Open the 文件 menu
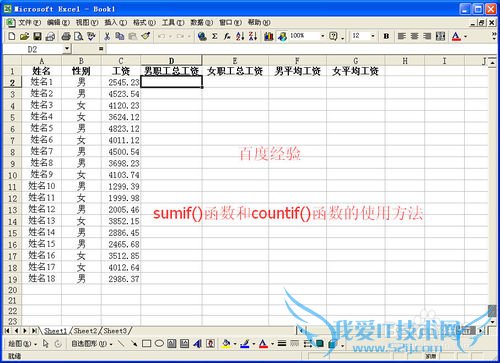The image size is (500, 363). 29,22
